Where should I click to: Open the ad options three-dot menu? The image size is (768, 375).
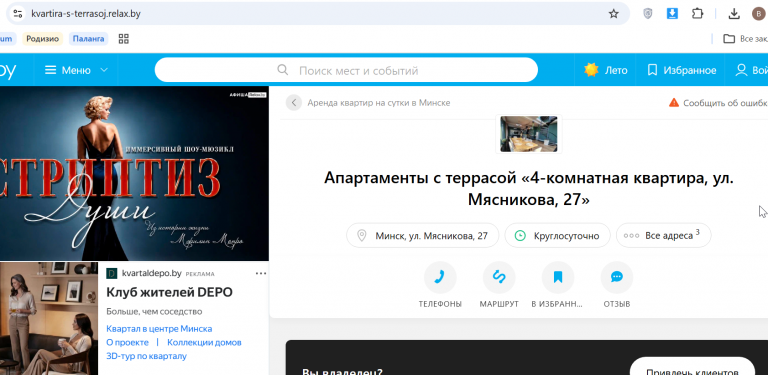(x=261, y=273)
